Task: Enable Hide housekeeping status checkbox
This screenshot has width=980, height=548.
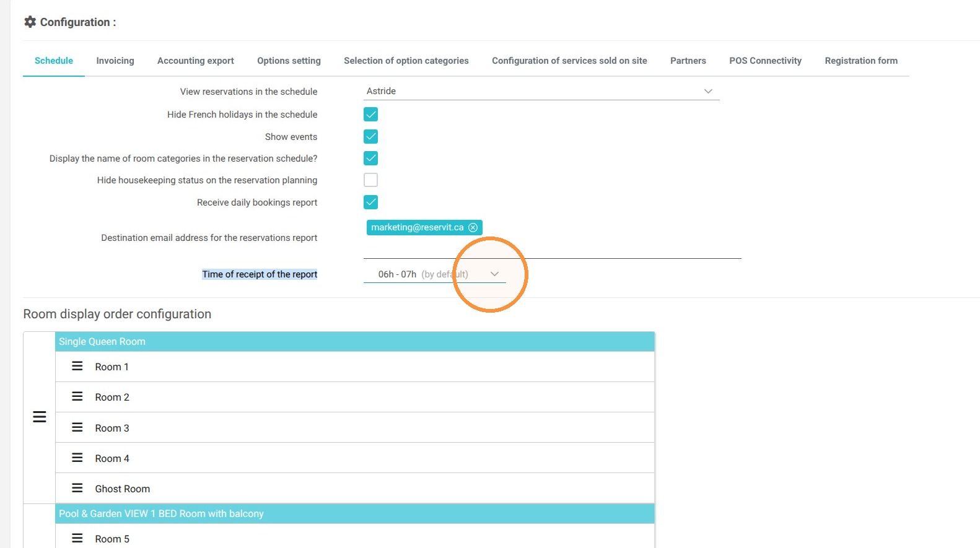Action: coord(370,180)
